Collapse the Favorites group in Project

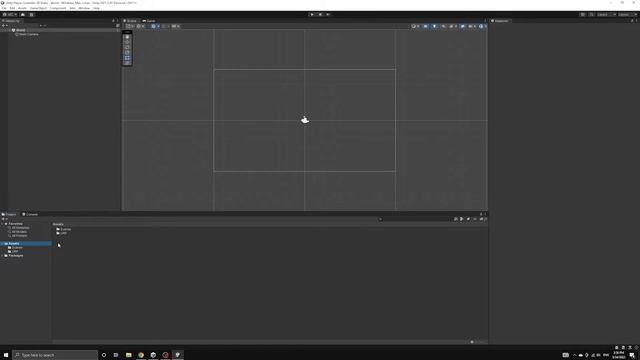tap(2, 224)
